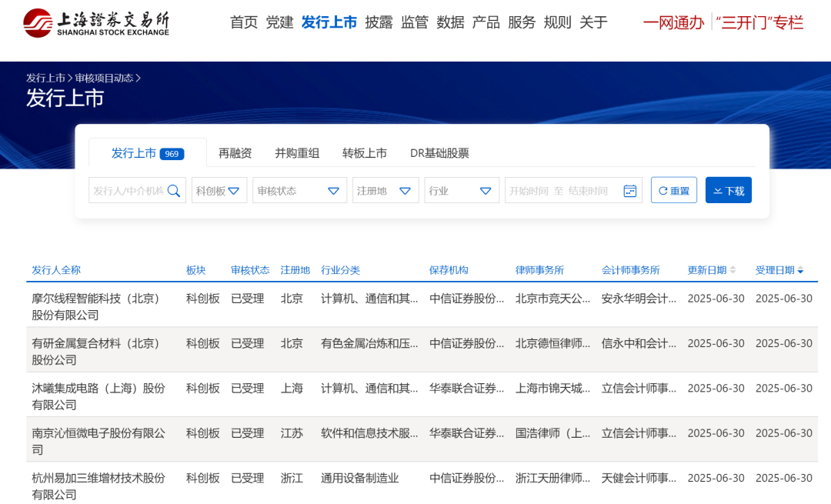Select 数据 in the navigation bar
Image resolution: width=831 pixels, height=504 pixels.
pos(451,22)
